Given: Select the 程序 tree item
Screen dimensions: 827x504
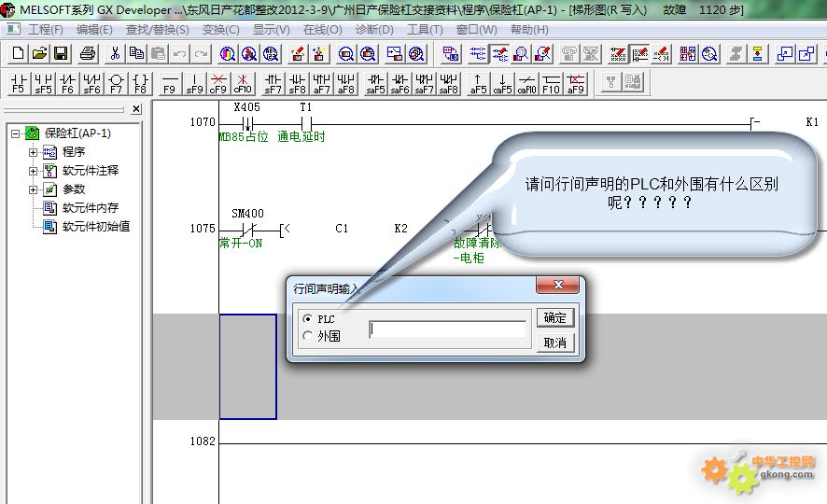Looking at the screenshot, I should 74,152.
